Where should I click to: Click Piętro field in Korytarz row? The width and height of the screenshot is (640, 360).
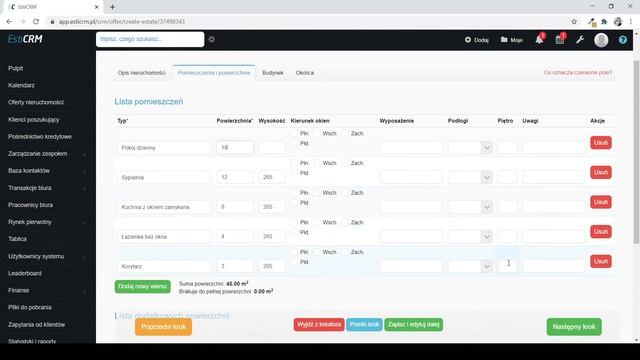(x=507, y=266)
